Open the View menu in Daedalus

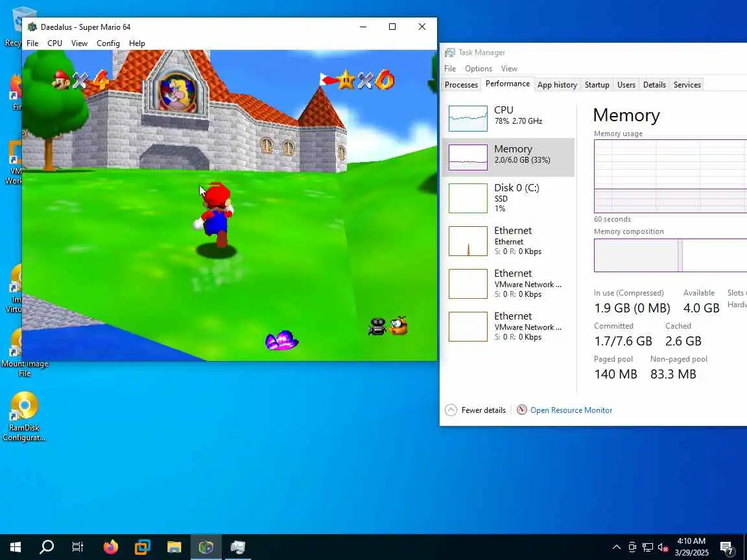point(79,43)
